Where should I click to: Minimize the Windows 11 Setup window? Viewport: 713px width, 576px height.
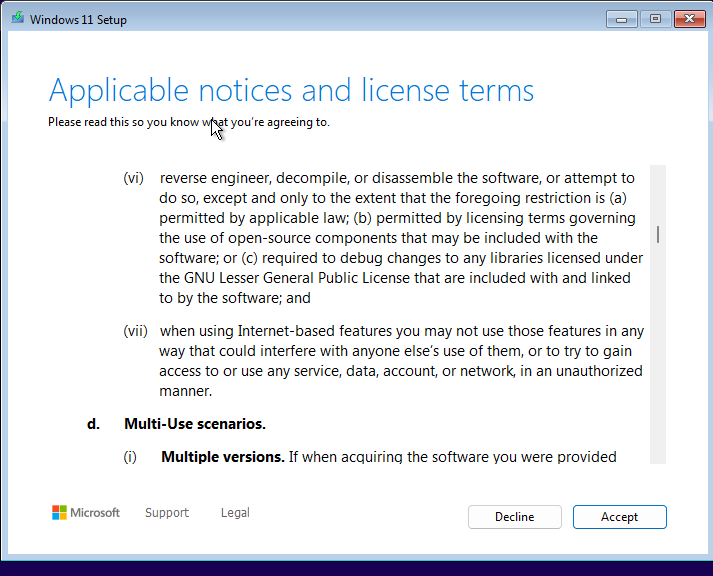pyautogui.click(x=622, y=19)
